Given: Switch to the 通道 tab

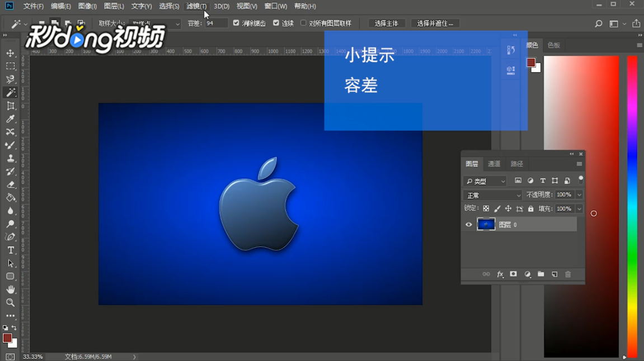Looking at the screenshot, I should click(x=493, y=164).
